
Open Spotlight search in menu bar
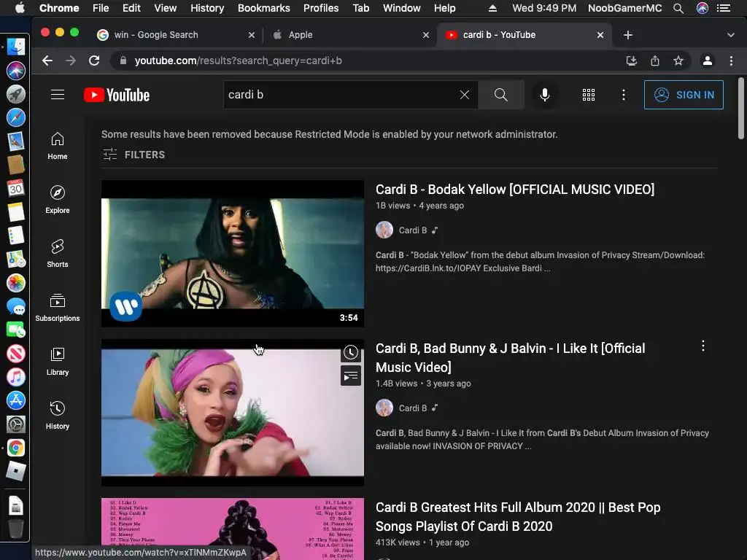tap(678, 8)
